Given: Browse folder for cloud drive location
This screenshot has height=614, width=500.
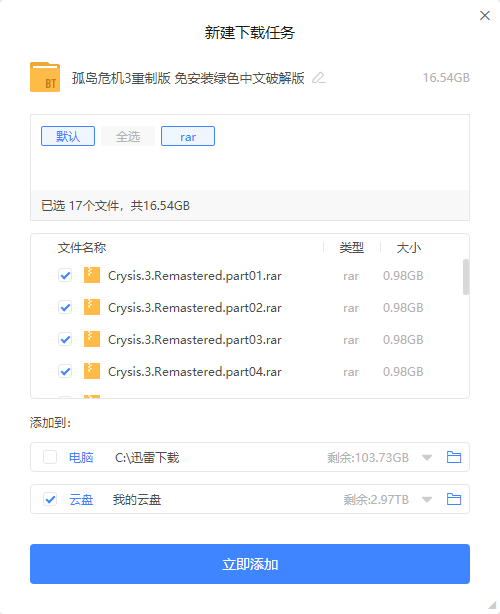Looking at the screenshot, I should pos(454,499).
